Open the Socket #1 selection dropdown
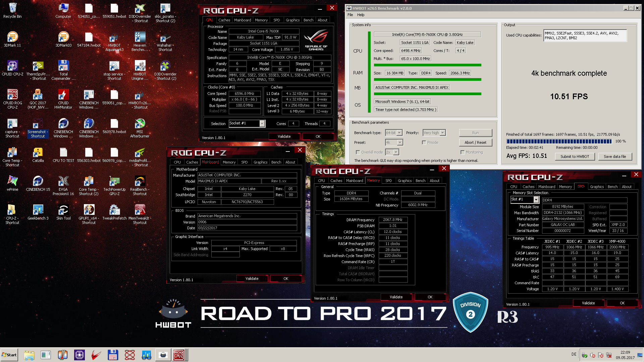 (x=262, y=124)
